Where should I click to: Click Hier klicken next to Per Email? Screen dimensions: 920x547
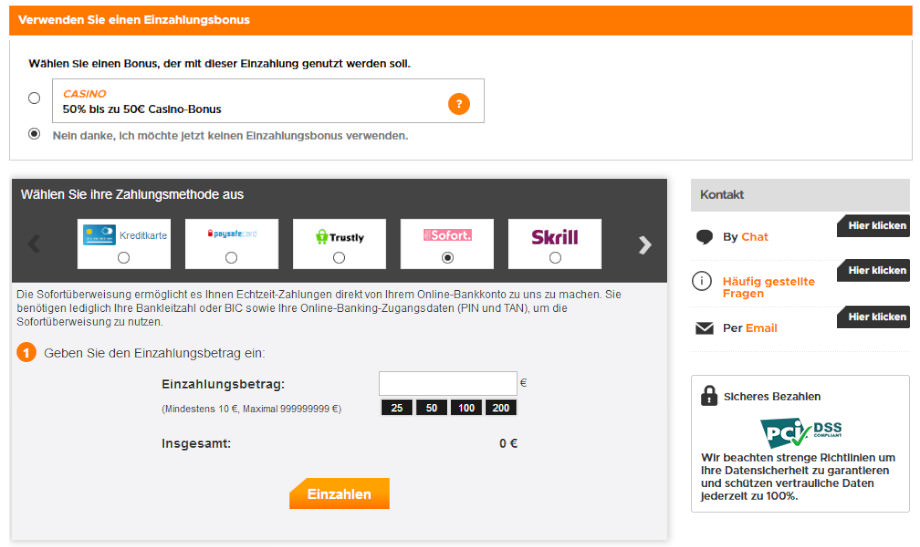point(874,317)
